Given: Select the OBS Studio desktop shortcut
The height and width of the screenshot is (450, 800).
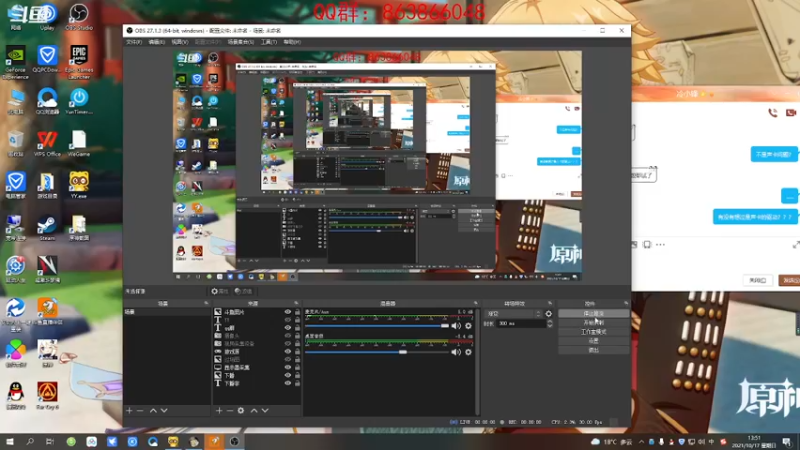Looking at the screenshot, I should coord(79,17).
